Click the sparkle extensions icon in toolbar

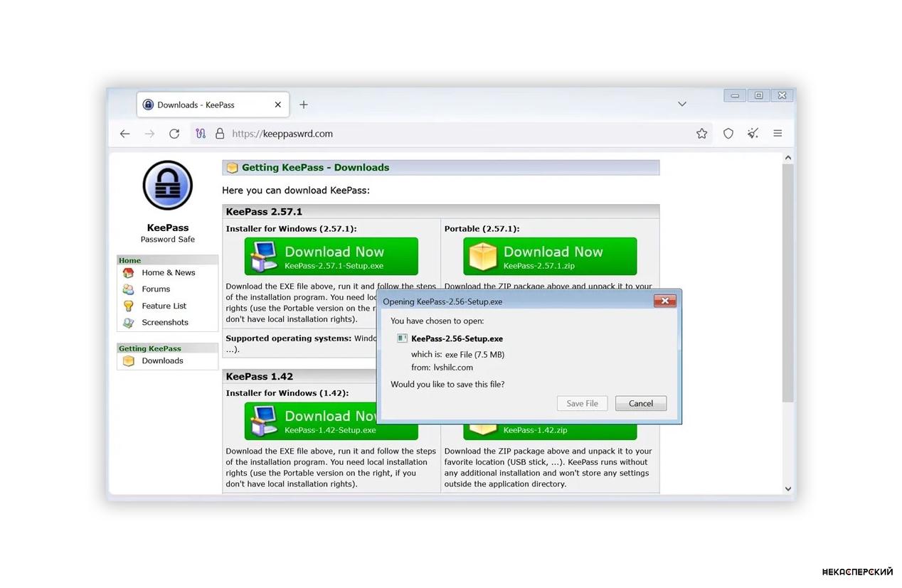click(753, 134)
